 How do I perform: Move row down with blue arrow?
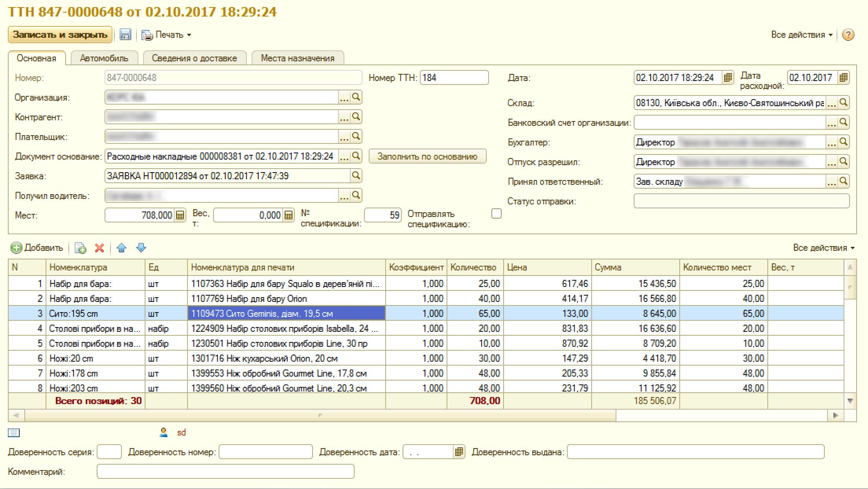pyautogui.click(x=141, y=248)
